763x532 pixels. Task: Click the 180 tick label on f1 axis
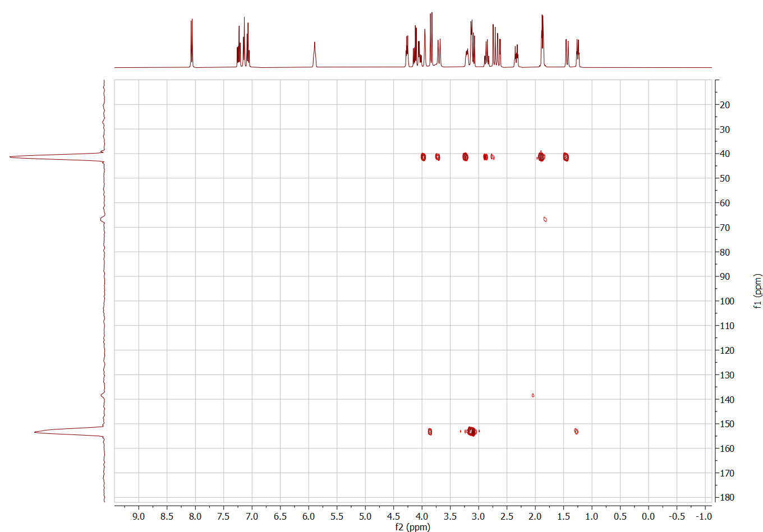tap(727, 497)
